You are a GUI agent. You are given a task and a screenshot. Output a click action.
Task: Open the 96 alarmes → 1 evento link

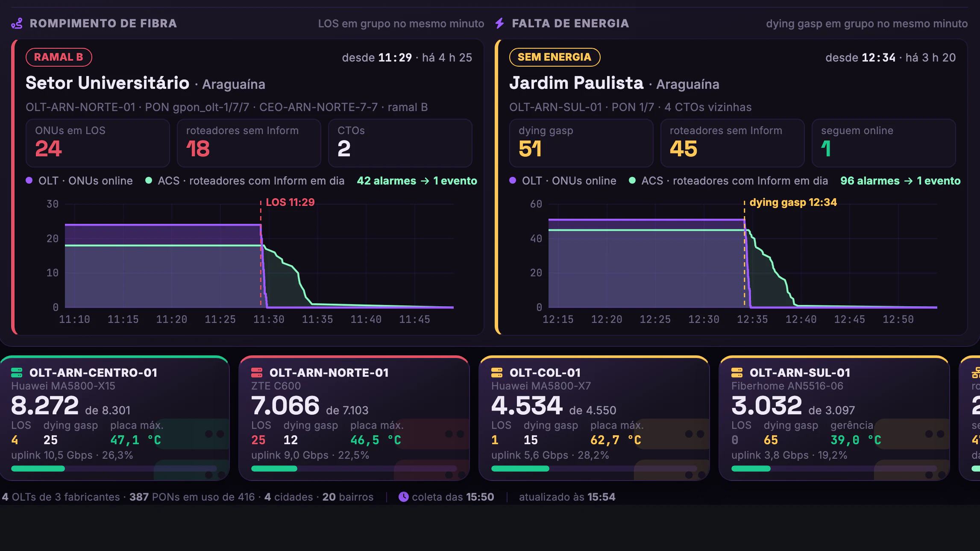click(x=901, y=181)
